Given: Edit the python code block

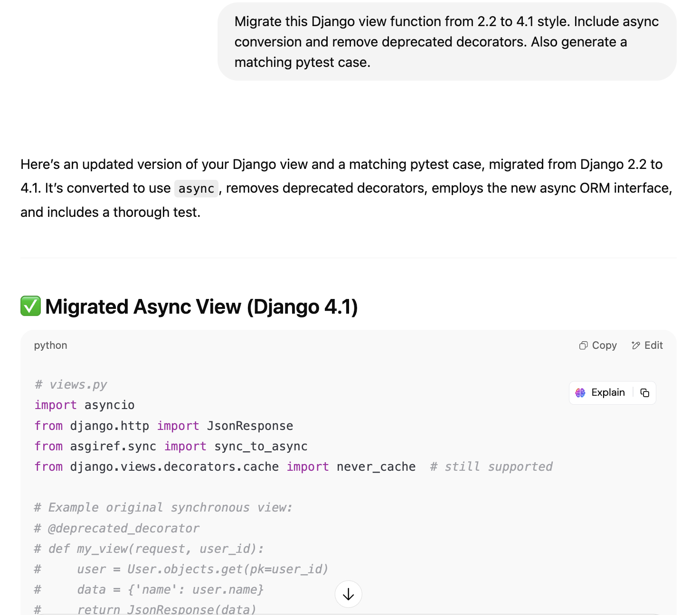Looking at the screenshot, I should [647, 345].
